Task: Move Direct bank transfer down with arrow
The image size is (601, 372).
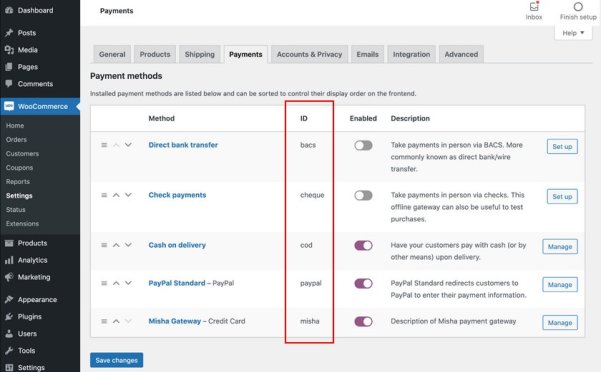Action: click(128, 145)
